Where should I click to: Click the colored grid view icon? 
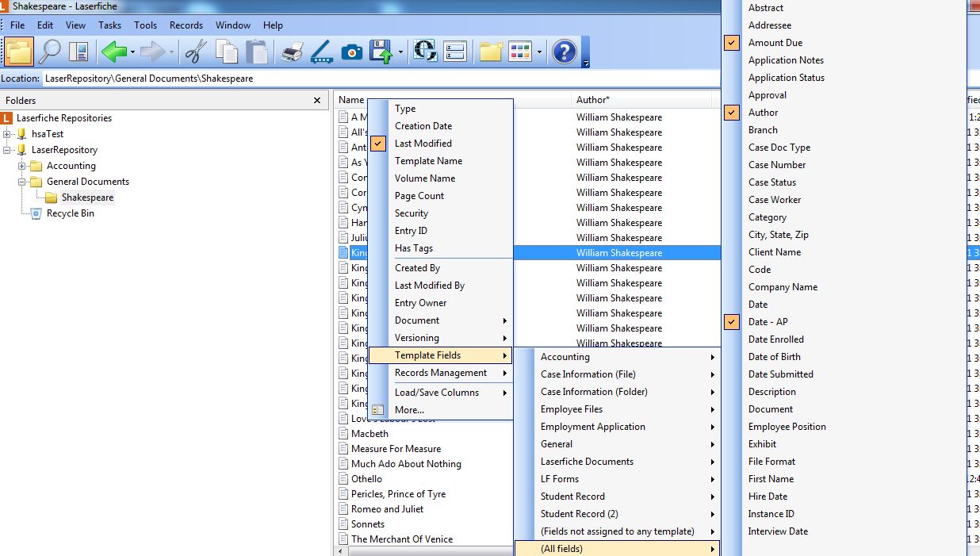coord(520,52)
